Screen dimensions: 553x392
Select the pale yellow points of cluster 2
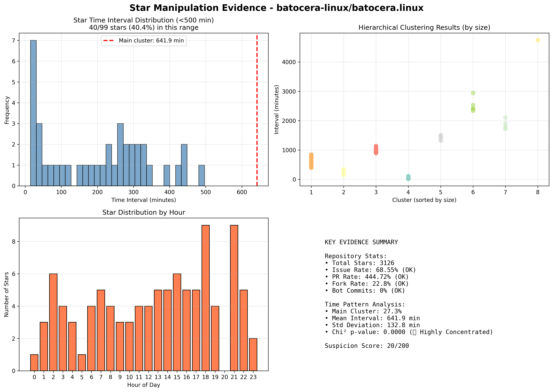(x=344, y=172)
